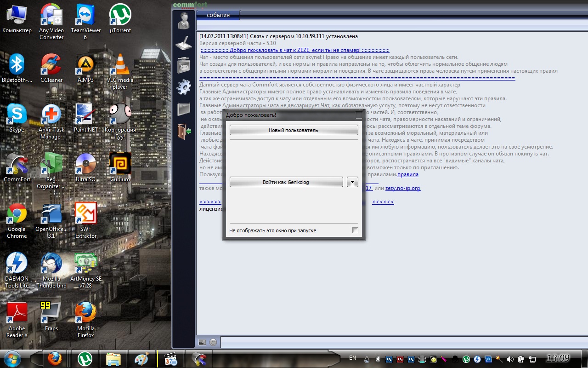Click the pen and notepad sidebar icon
Viewport: 588px width, 368px height.
[x=184, y=43]
